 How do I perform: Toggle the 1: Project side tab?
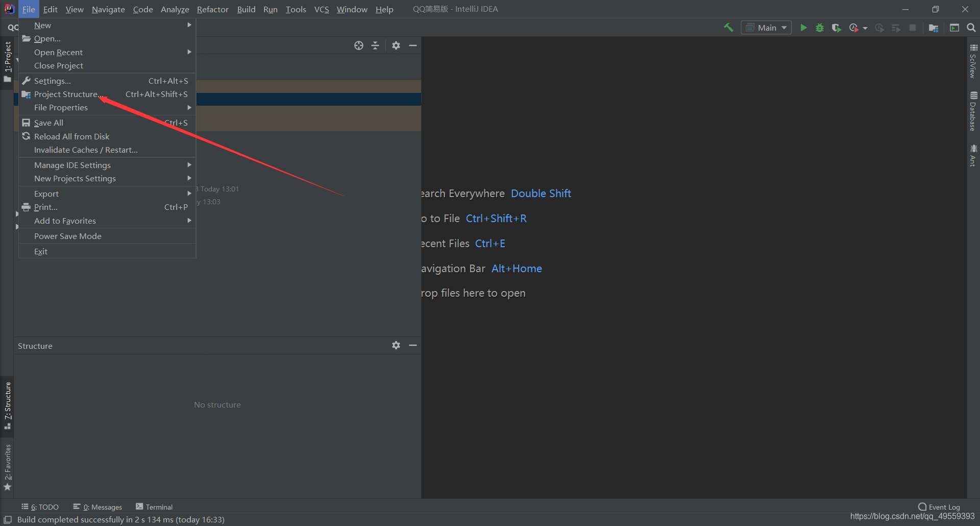click(x=7, y=62)
